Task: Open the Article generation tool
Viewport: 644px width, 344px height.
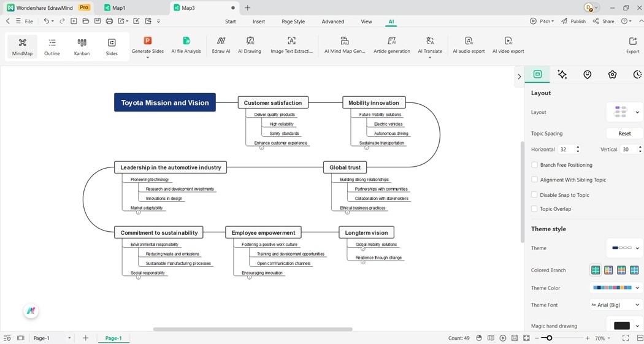Action: [392, 45]
